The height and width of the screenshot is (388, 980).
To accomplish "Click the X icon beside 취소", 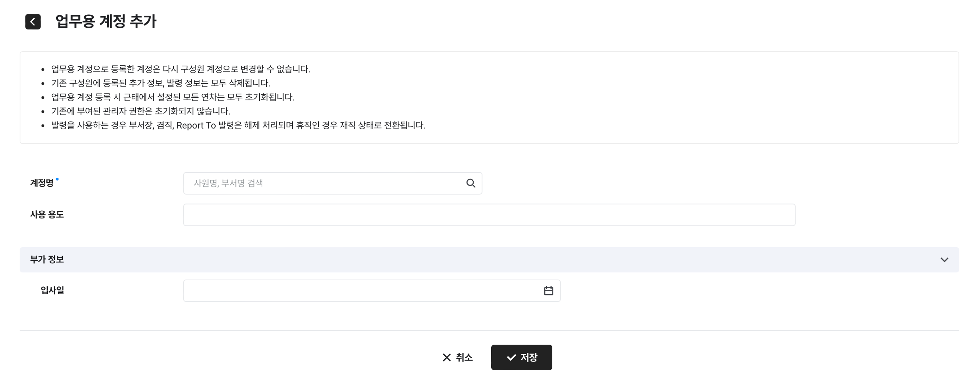I will (447, 357).
